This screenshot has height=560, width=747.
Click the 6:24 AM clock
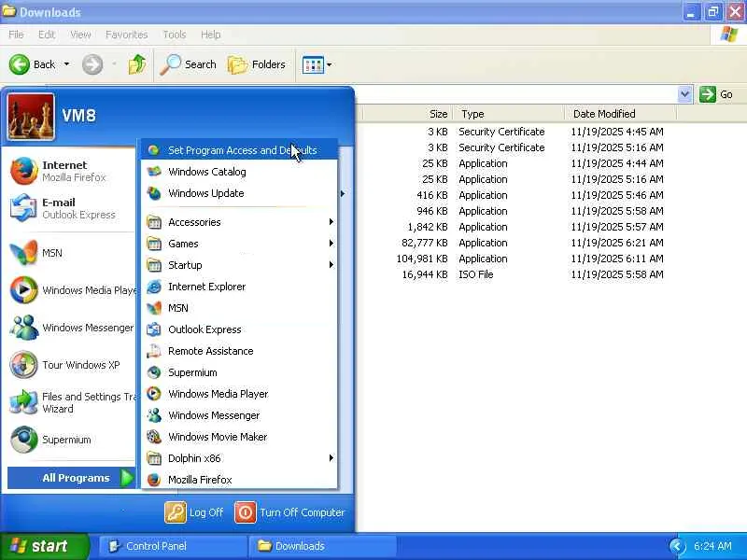(x=712, y=546)
